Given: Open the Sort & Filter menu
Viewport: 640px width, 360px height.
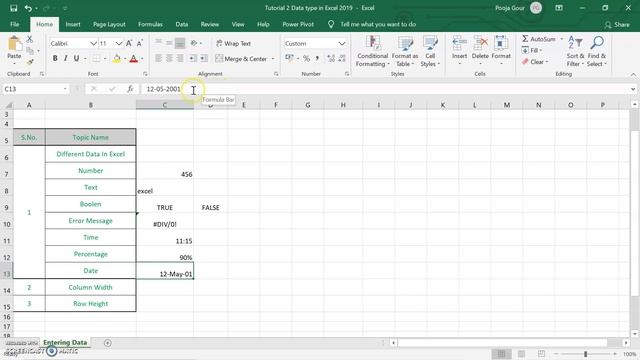Looking at the screenshot, I should [575, 51].
